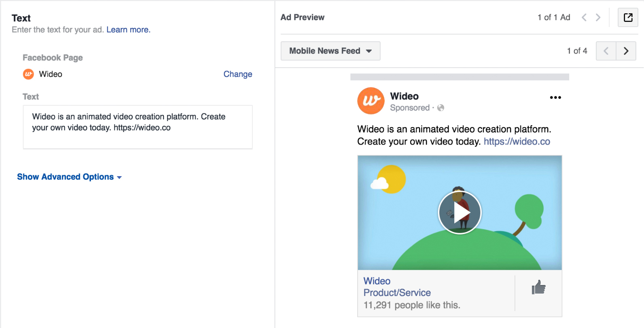Image resolution: width=644 pixels, height=328 pixels.
Task: Click into the ad Text input box
Action: pos(138,127)
